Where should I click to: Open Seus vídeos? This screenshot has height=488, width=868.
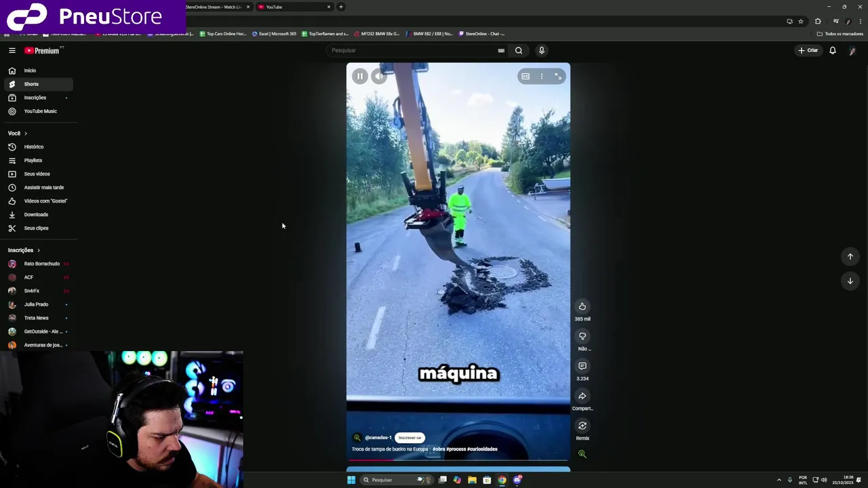coord(38,174)
